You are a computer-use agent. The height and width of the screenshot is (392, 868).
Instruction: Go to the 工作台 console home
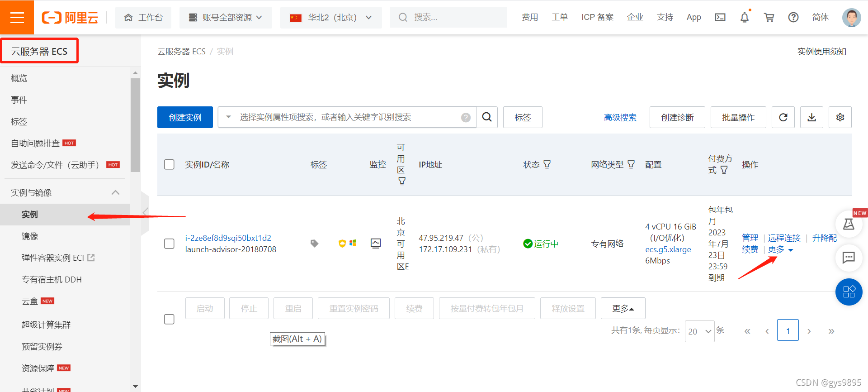click(x=143, y=17)
